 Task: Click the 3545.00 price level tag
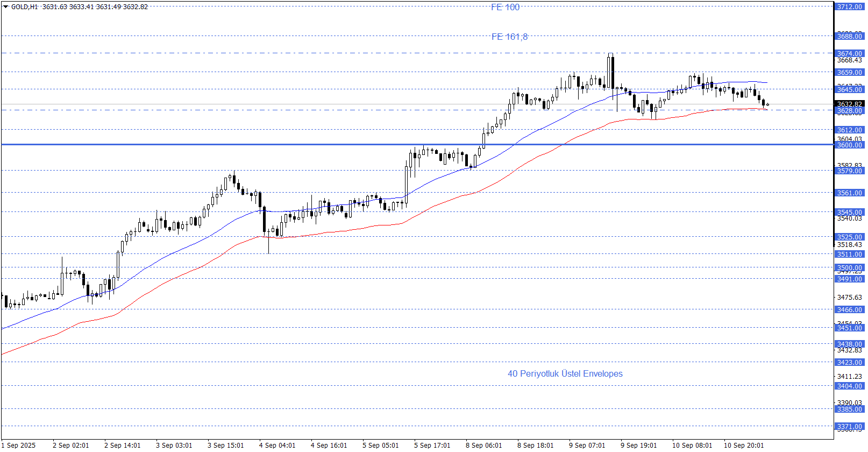coord(849,213)
